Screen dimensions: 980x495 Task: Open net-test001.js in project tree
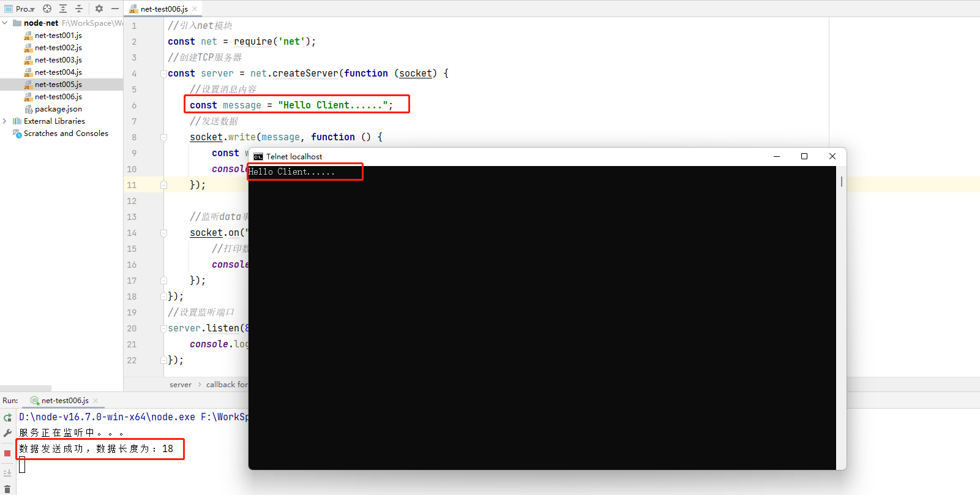click(58, 36)
